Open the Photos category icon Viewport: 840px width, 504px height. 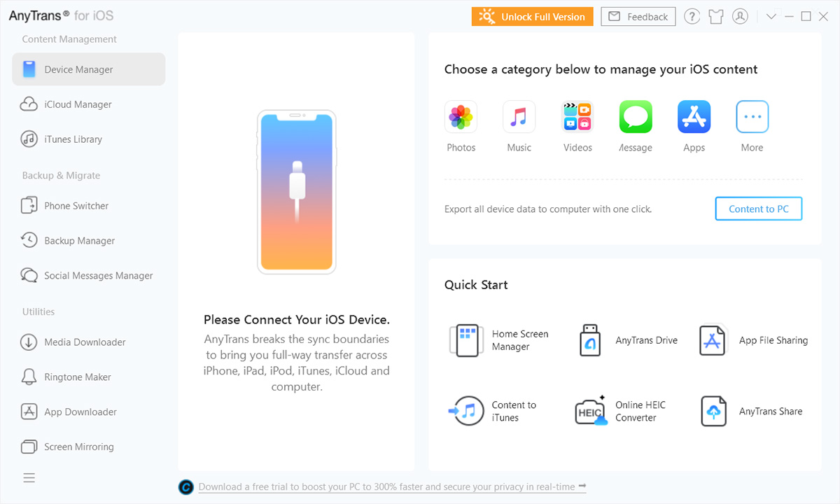(461, 117)
